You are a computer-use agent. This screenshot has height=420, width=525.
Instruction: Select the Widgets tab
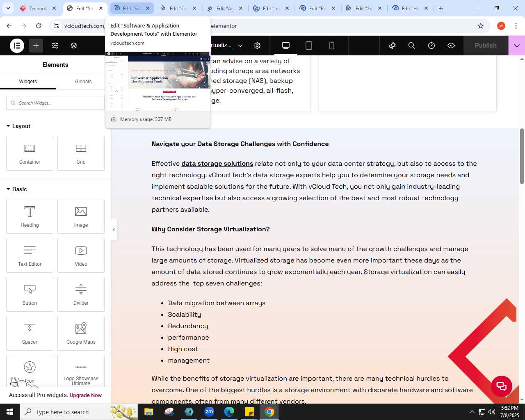(28, 82)
